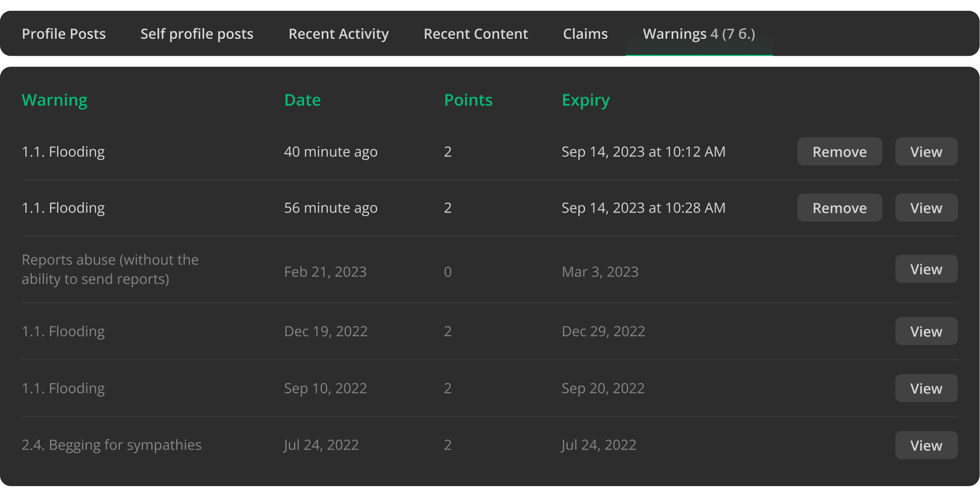
Task: View the Reports abuse warning details
Action: (926, 269)
